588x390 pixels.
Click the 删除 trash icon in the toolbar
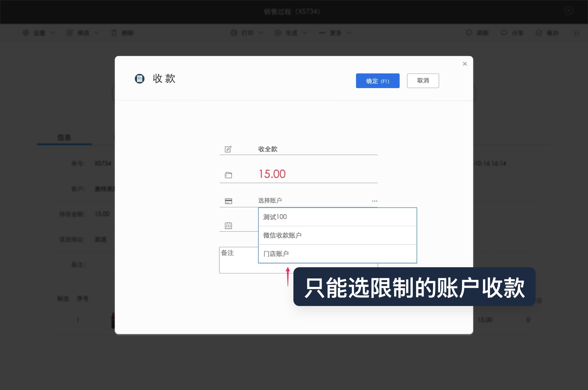pos(114,33)
